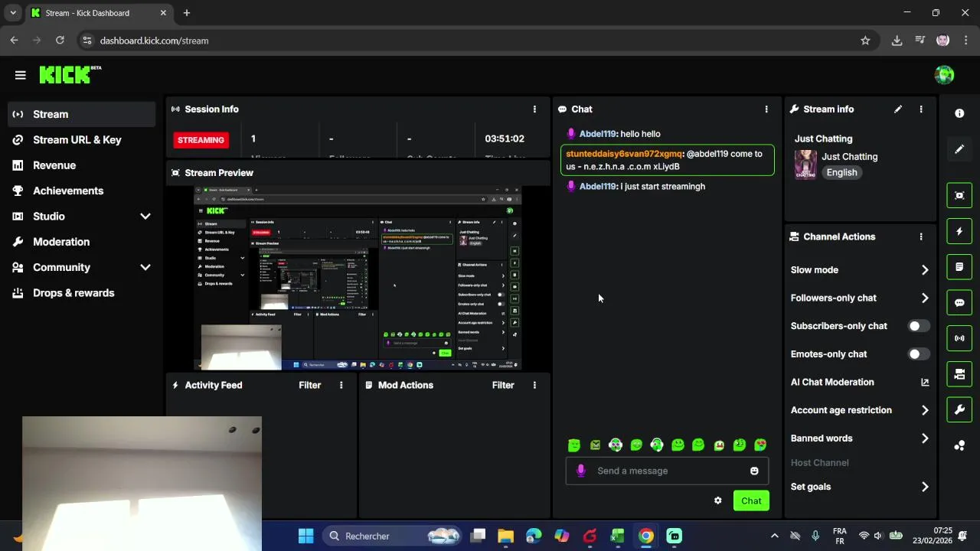980x551 pixels.
Task: Open a new browser tab
Action: tap(187, 13)
